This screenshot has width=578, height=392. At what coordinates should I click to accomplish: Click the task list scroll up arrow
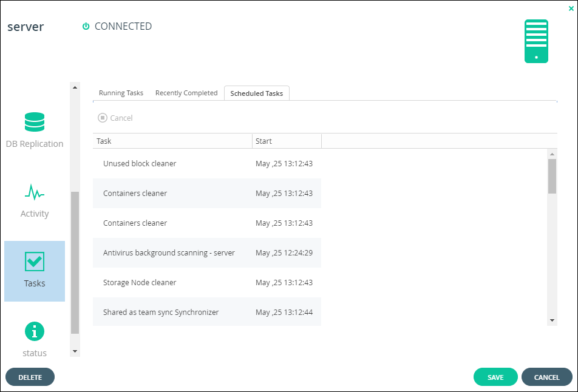coord(552,154)
